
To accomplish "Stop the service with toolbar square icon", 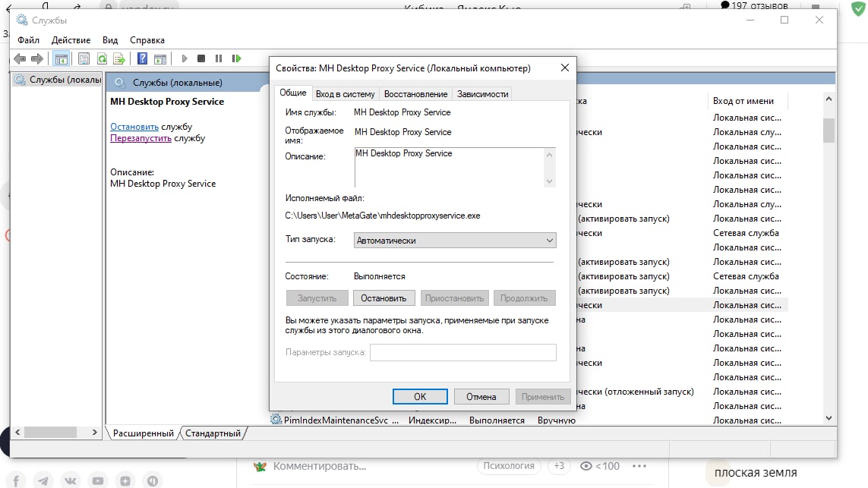I will [x=201, y=58].
